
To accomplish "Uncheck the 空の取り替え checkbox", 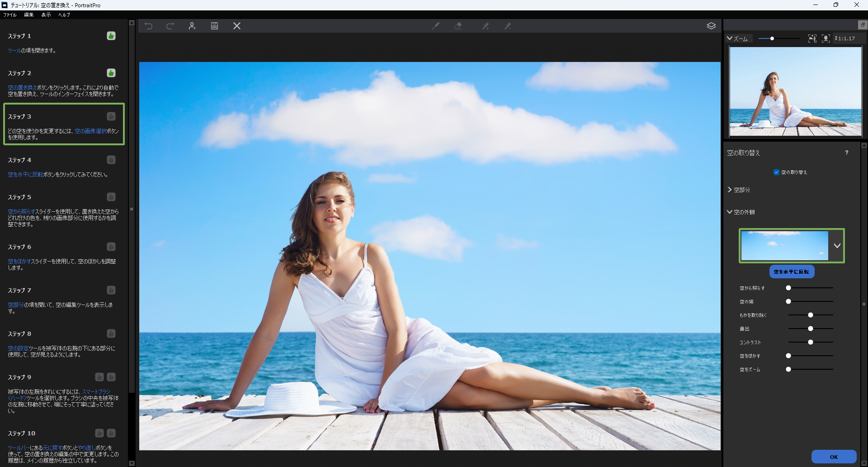I will (776, 172).
